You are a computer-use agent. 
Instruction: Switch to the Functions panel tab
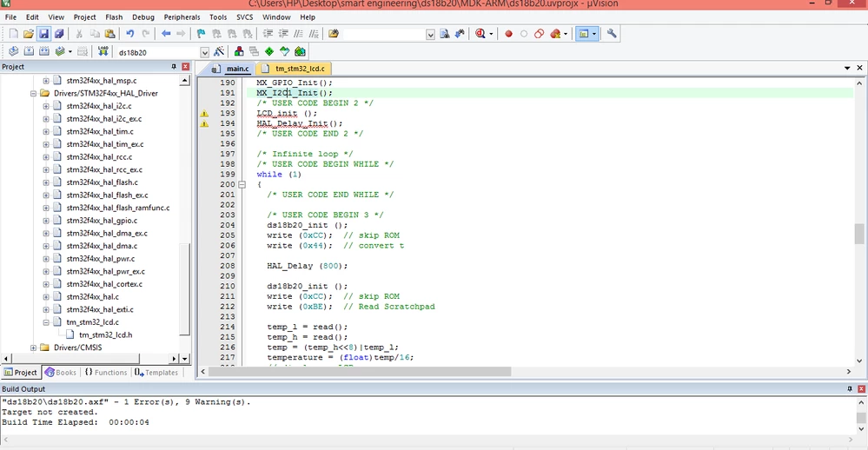point(105,373)
